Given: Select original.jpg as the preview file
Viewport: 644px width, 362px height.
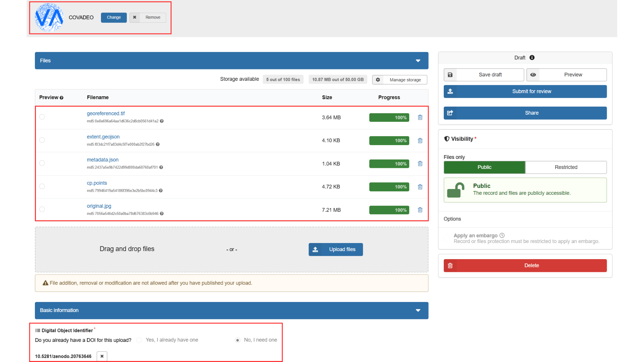Looking at the screenshot, I should click(42, 209).
